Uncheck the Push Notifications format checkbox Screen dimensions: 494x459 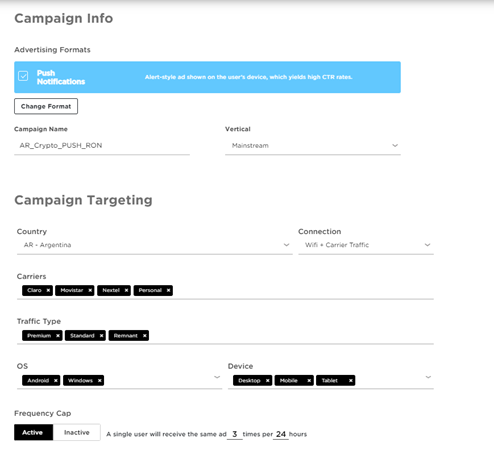[23, 76]
